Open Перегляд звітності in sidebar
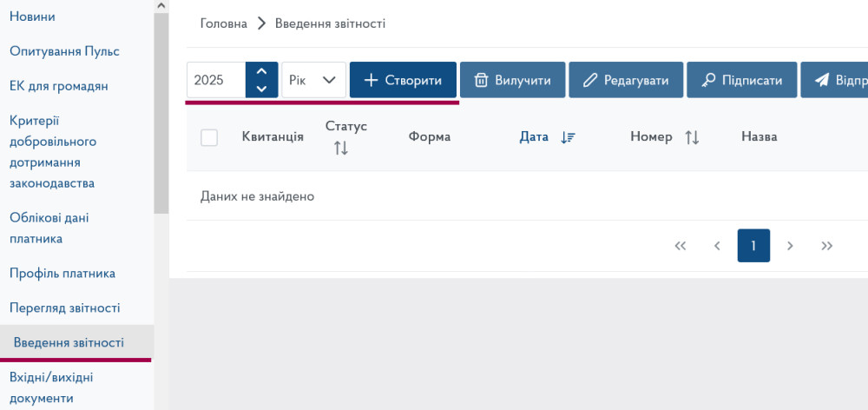 (x=64, y=308)
